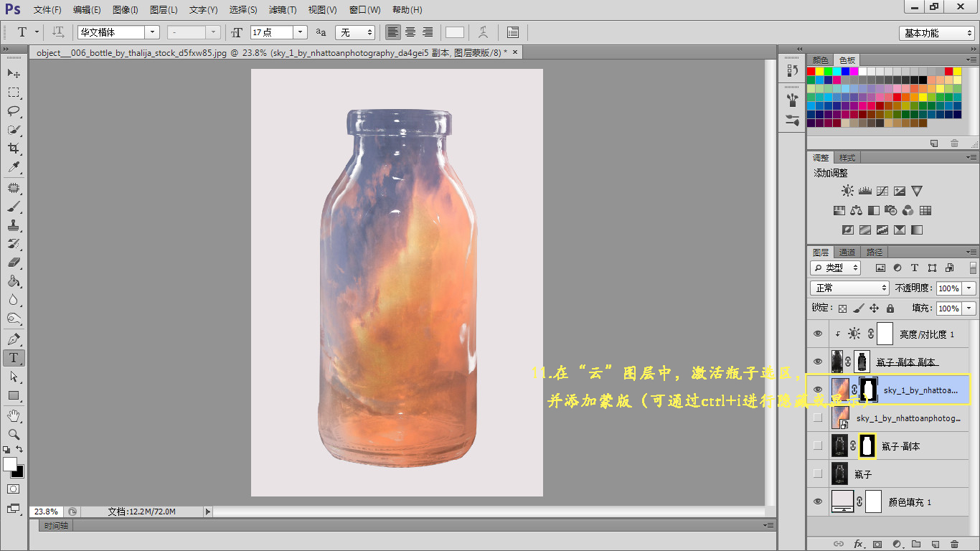The height and width of the screenshot is (551, 980).
Task: Select the Crop tool
Action: pos(14,149)
